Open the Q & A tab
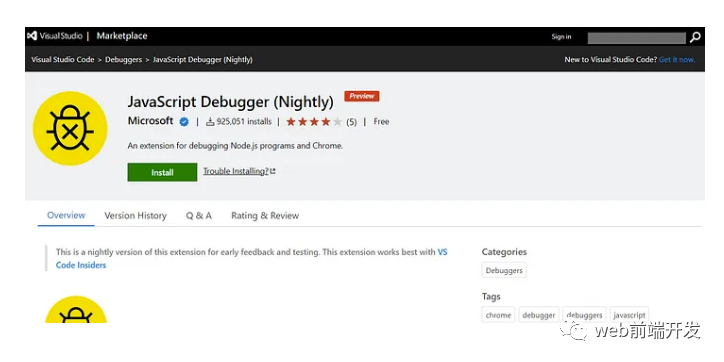The image size is (724, 362). click(199, 216)
